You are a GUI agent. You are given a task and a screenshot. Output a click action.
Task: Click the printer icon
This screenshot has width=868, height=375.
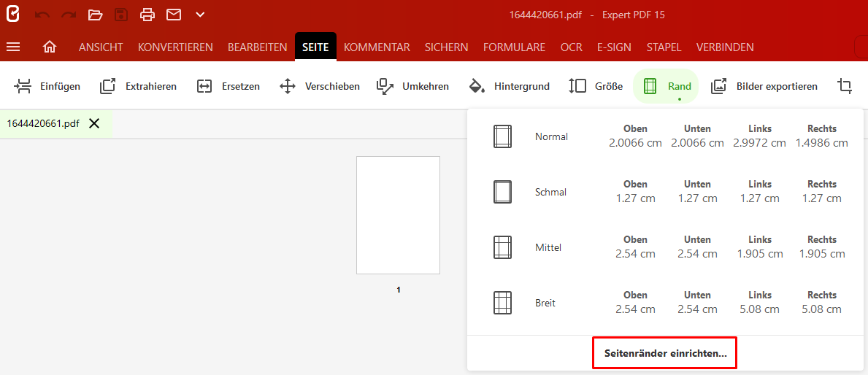pyautogui.click(x=147, y=15)
